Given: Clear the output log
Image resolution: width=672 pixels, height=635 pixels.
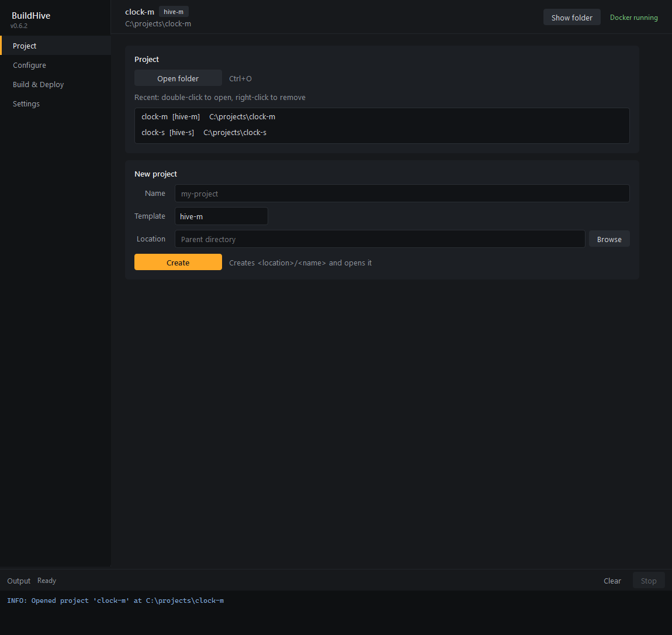Looking at the screenshot, I should [x=612, y=580].
